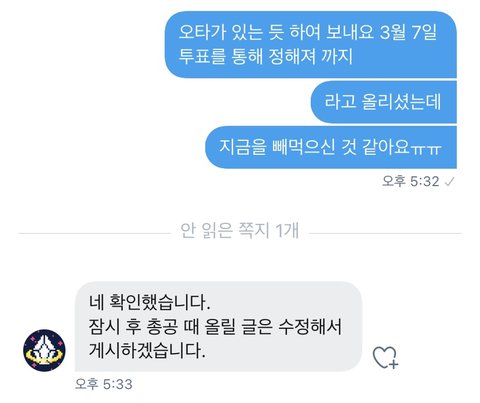
Task: Click the 오후 5:33 received timestamp
Action: click(104, 384)
